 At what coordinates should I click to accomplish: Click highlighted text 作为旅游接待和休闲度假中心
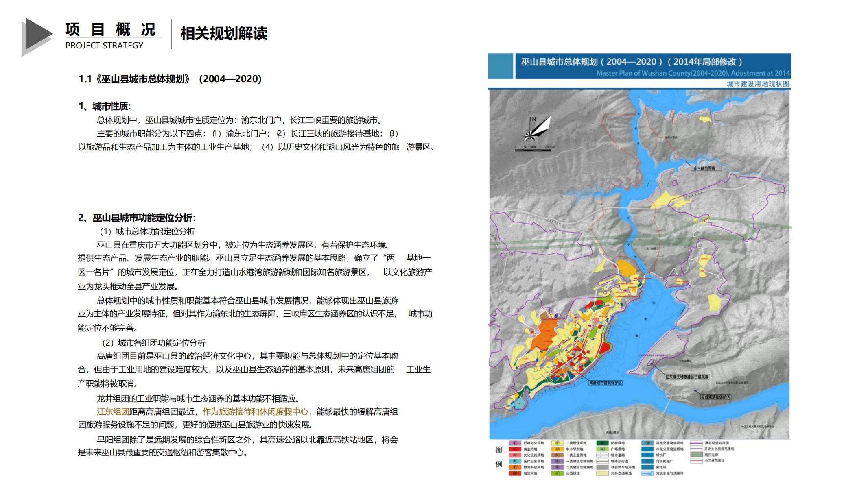pos(256,412)
